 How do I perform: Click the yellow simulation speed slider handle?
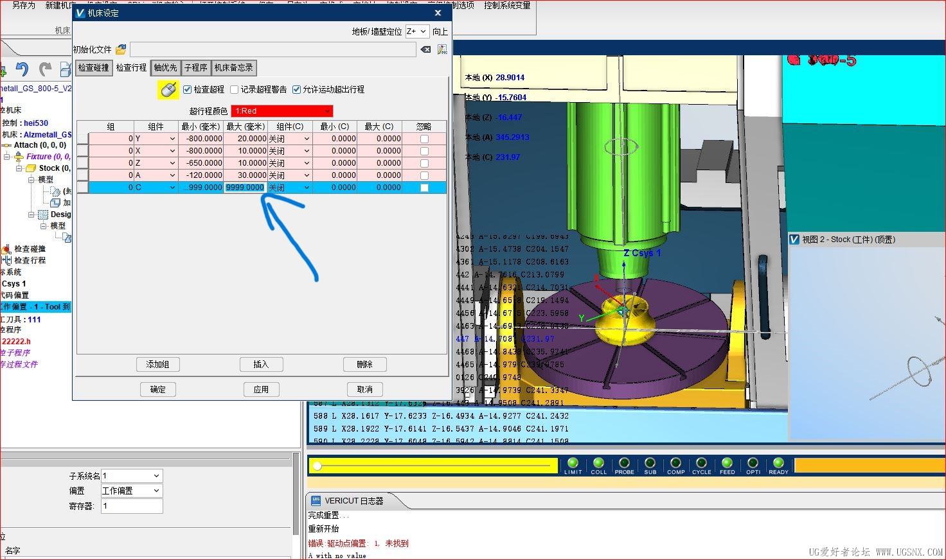coord(317,466)
